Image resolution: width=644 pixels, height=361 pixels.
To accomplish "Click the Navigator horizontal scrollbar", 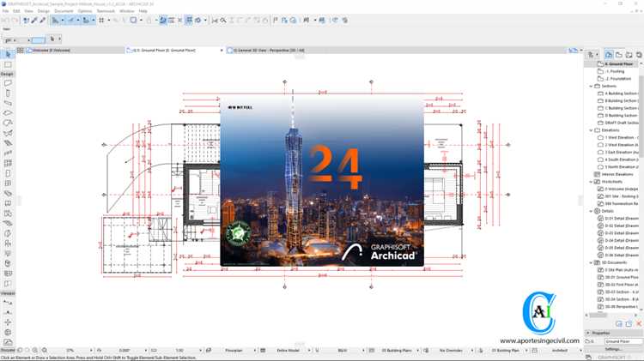I will 598,315.
